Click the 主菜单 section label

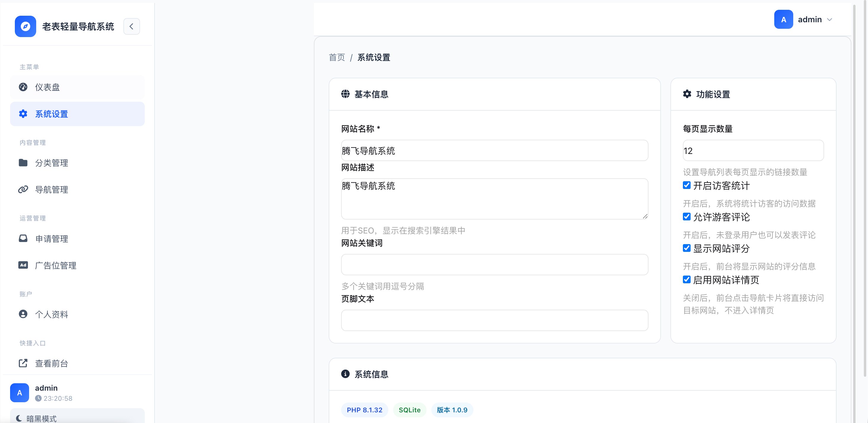(29, 67)
